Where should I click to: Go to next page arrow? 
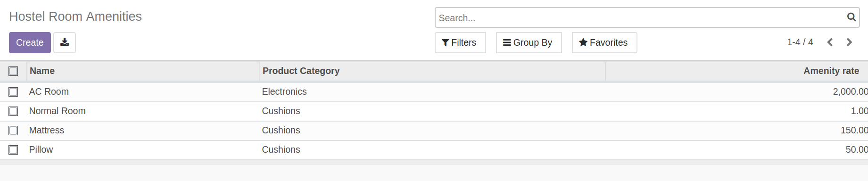(849, 42)
